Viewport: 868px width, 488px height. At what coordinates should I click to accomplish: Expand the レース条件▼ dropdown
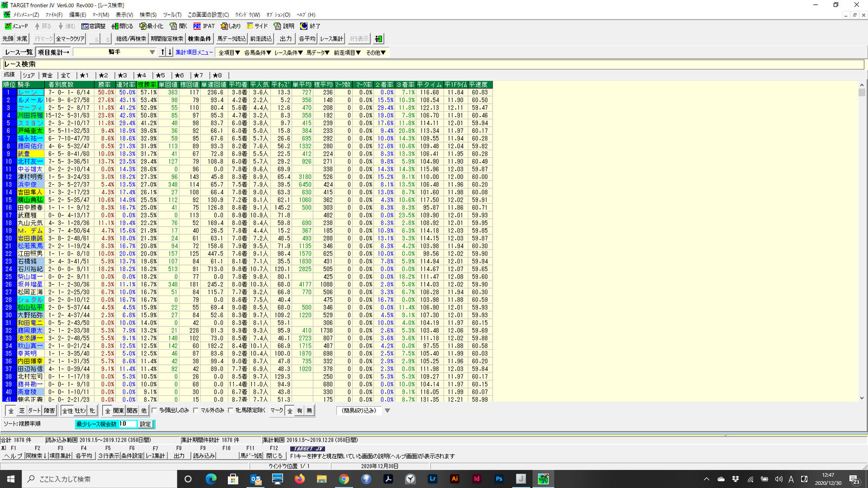tap(288, 53)
